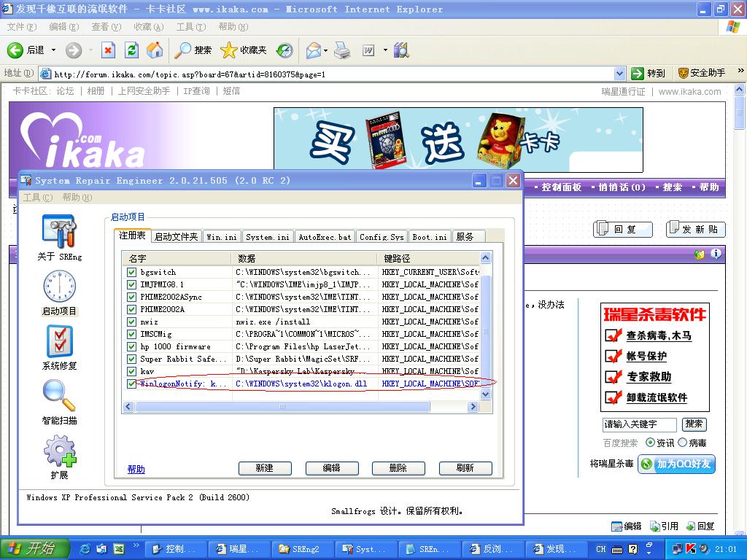Click the IE Mail icon
Image resolution: width=747 pixels, height=560 pixels.
pos(314,50)
